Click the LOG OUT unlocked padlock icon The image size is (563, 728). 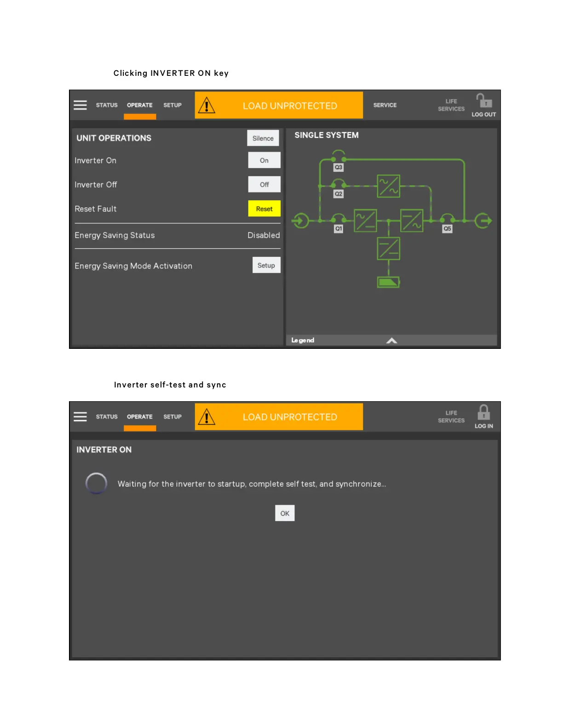(484, 101)
